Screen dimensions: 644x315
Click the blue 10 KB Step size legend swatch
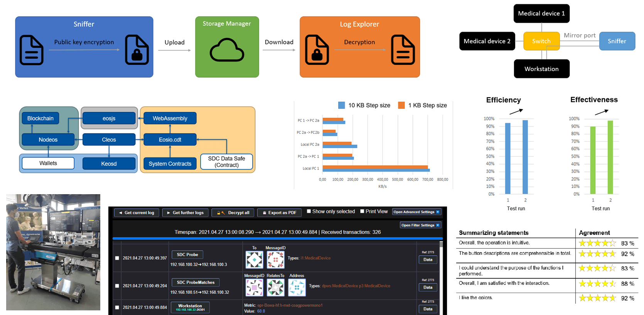(341, 105)
